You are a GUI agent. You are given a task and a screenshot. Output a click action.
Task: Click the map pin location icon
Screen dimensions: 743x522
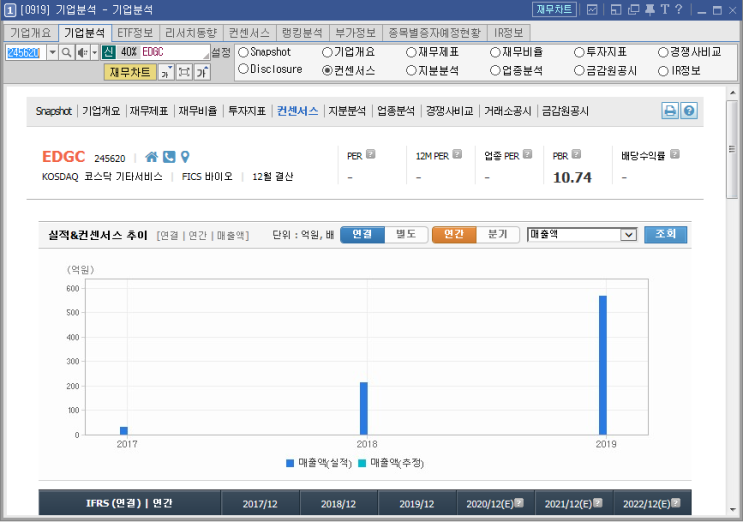coord(185,157)
